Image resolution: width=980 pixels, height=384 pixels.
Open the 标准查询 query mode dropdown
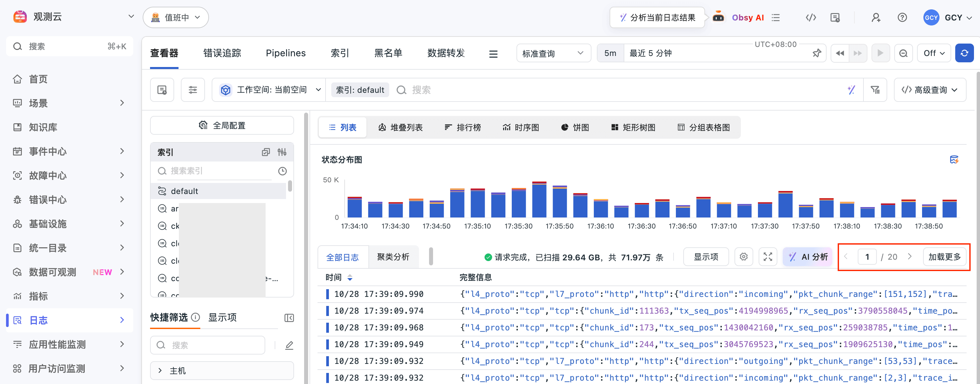(x=553, y=53)
